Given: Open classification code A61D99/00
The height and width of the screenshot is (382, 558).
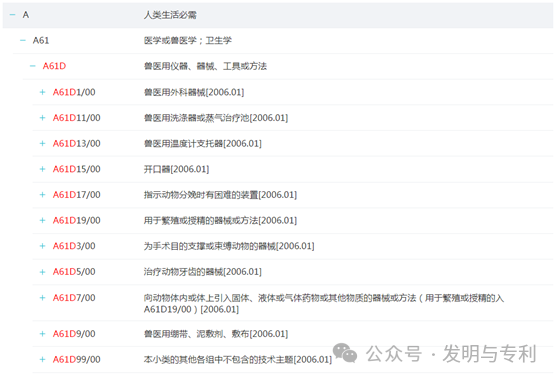Looking at the screenshot, I should point(77,360).
